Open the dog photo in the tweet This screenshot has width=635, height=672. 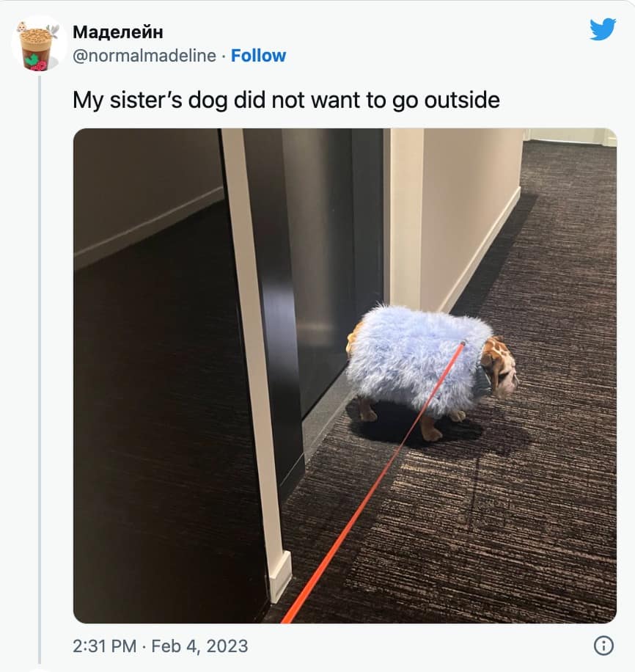[345, 376]
